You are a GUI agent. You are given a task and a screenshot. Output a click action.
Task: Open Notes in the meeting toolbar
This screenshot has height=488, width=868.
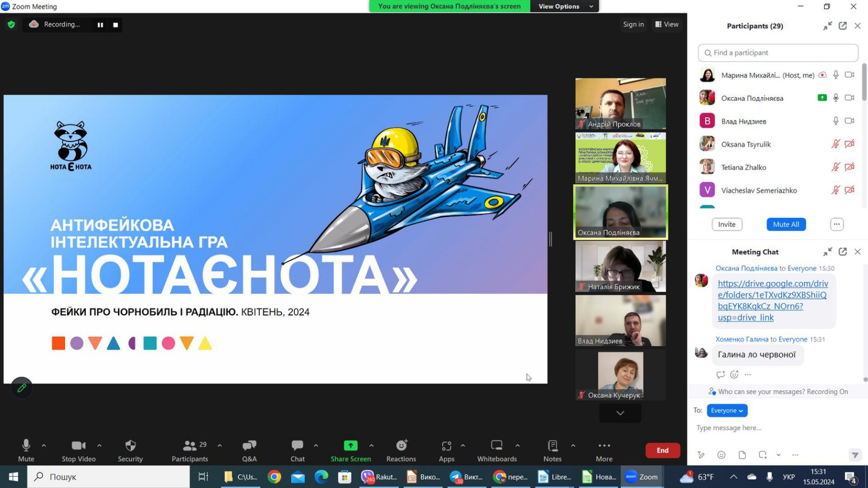(x=552, y=450)
